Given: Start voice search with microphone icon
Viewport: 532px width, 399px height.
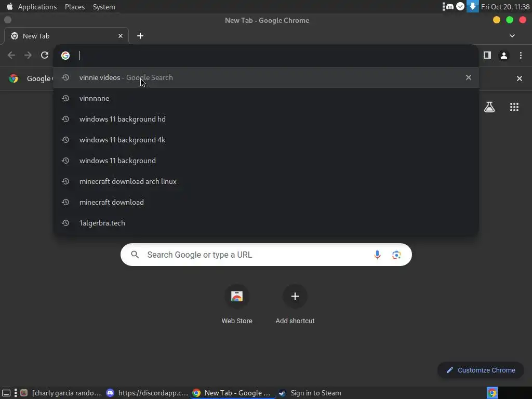Looking at the screenshot, I should [x=377, y=255].
